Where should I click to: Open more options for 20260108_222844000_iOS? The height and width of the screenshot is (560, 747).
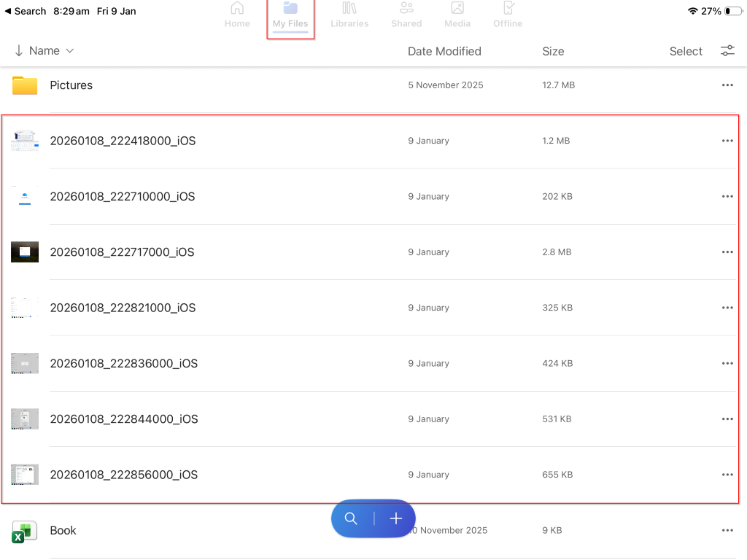coord(727,419)
